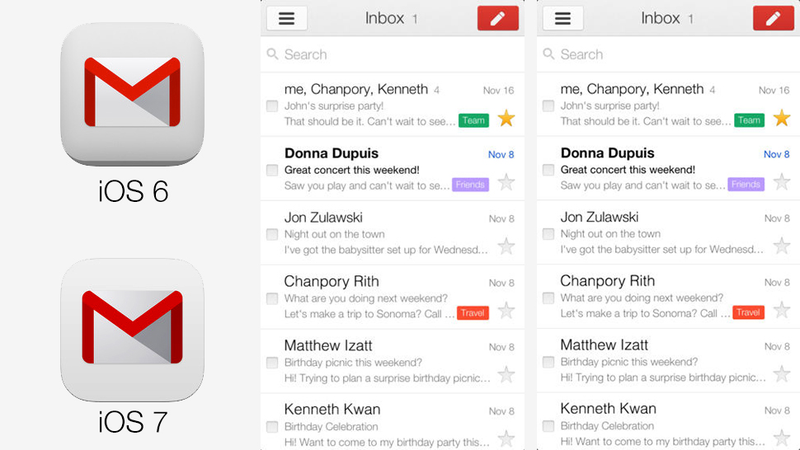800x450 pixels.
Task: Open 'Birthday picnic this weekend?' in left inbox
Action: (392, 361)
